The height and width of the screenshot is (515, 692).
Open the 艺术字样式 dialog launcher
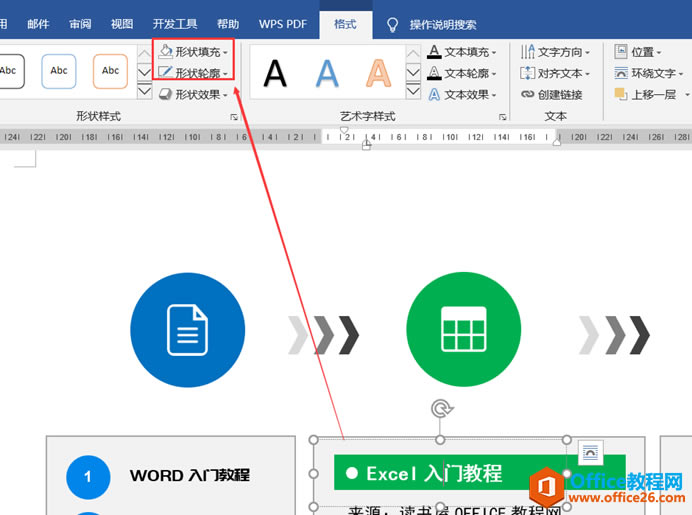tap(502, 117)
